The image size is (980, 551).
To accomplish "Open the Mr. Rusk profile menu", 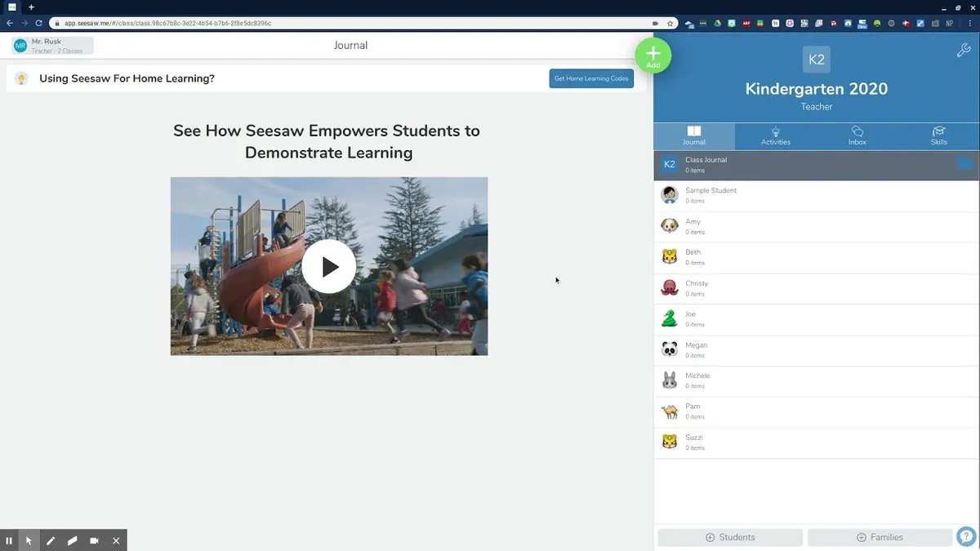I will coord(52,46).
